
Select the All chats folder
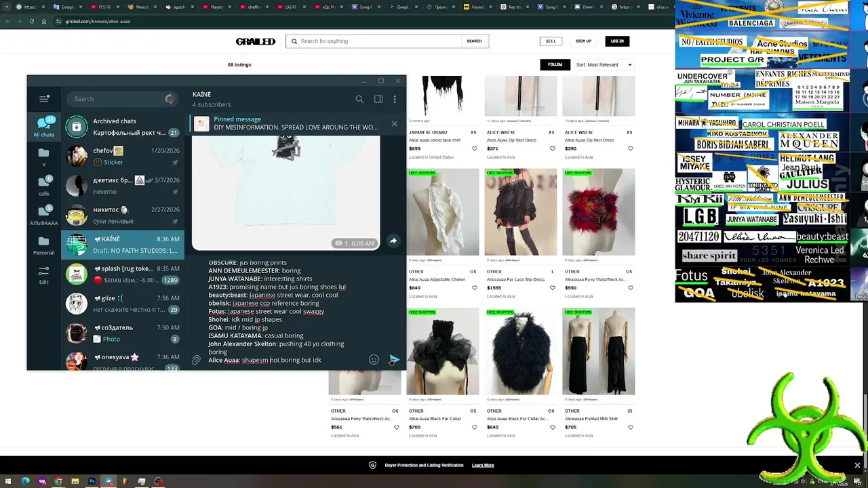pyautogui.click(x=44, y=127)
